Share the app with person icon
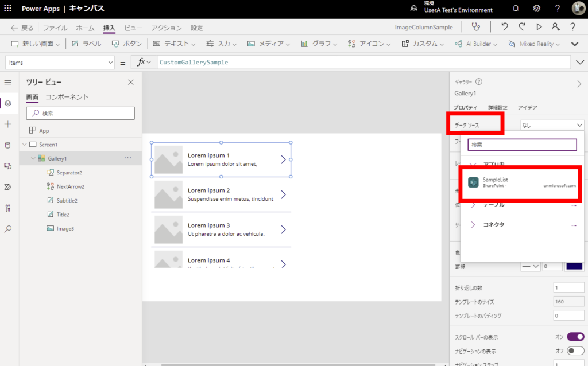The width and height of the screenshot is (588, 366). pos(555,26)
